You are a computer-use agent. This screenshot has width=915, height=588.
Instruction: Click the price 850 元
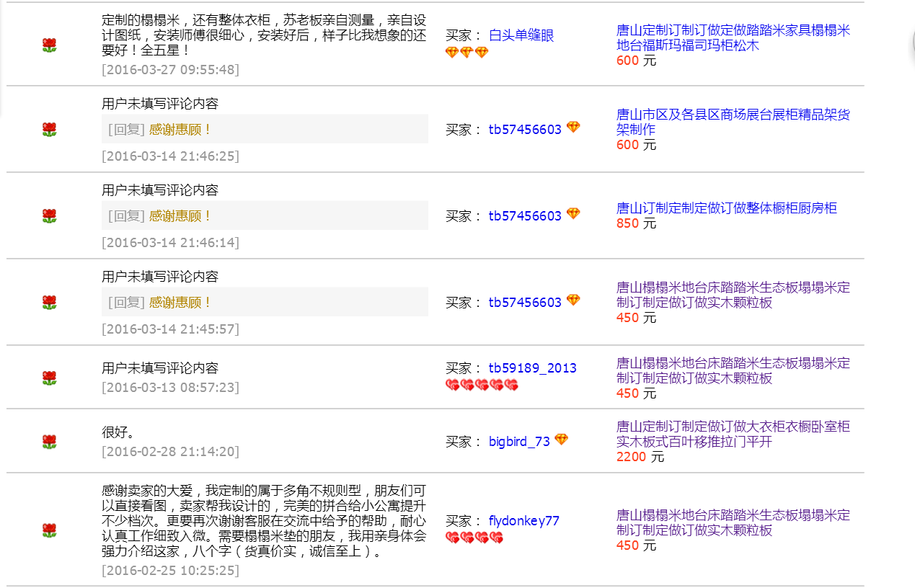pyautogui.click(x=637, y=223)
